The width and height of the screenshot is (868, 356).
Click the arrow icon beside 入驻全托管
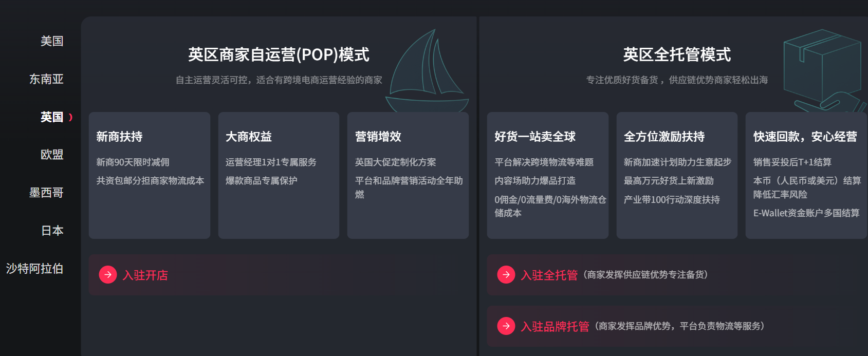coord(506,275)
